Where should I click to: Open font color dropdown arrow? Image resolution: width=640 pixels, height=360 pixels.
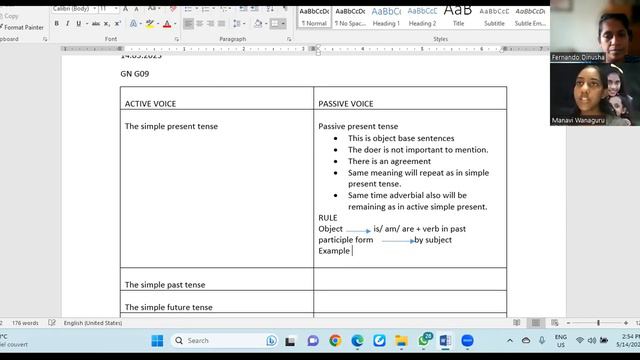(175, 24)
